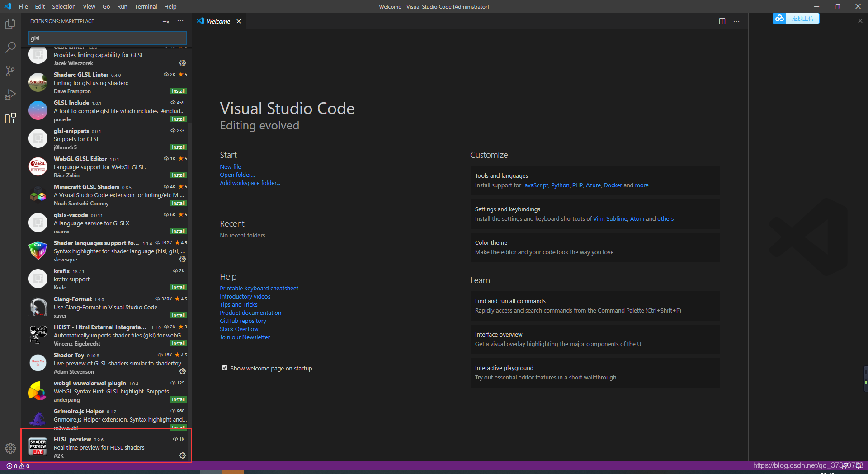Click Join our Newsletter link
Screen dimensions: 868x474
(x=245, y=337)
